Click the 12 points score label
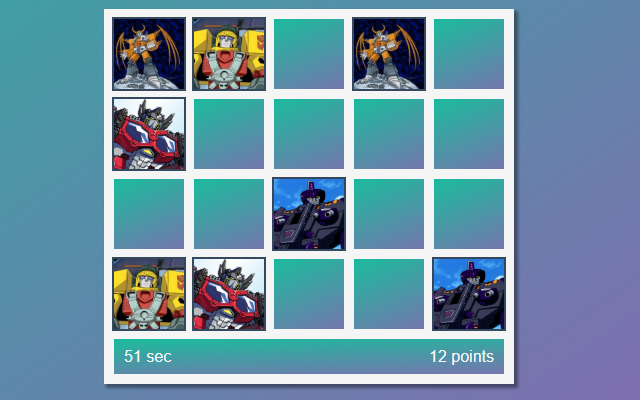Viewport: 640px width, 400px height. (x=462, y=357)
